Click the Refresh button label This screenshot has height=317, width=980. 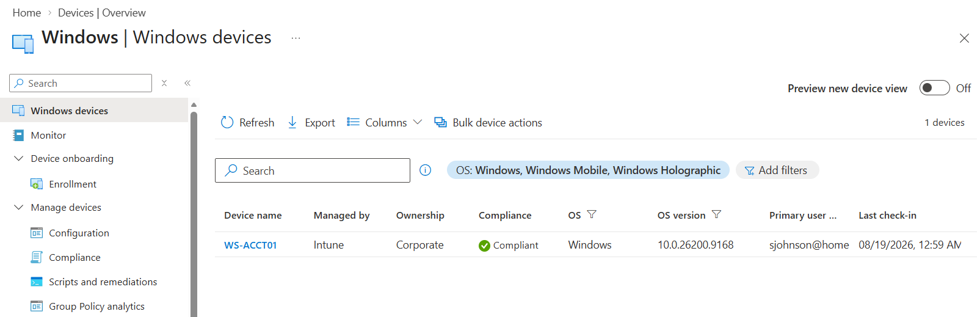tap(256, 122)
